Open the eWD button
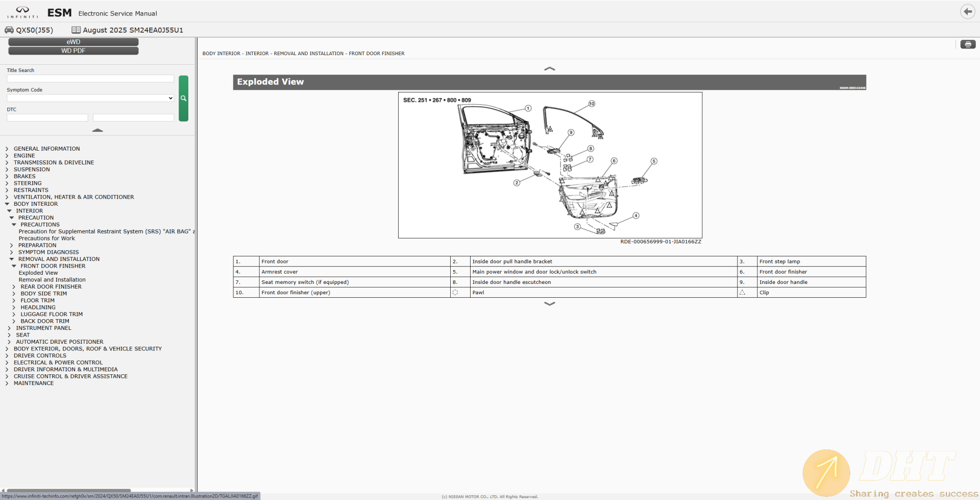 73,42
